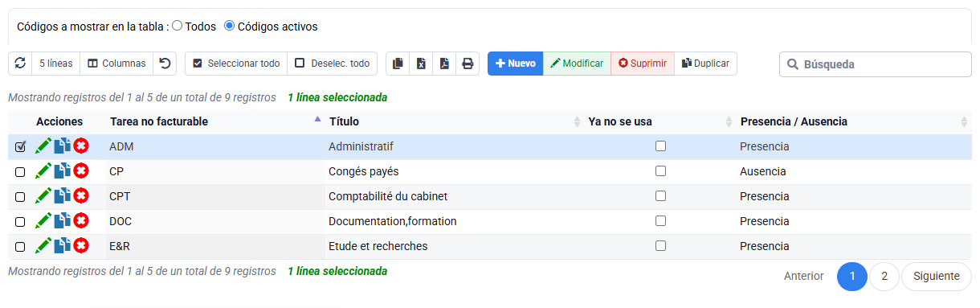
Task: Duplicate the DOC row using copy icon
Action: pos(63,220)
